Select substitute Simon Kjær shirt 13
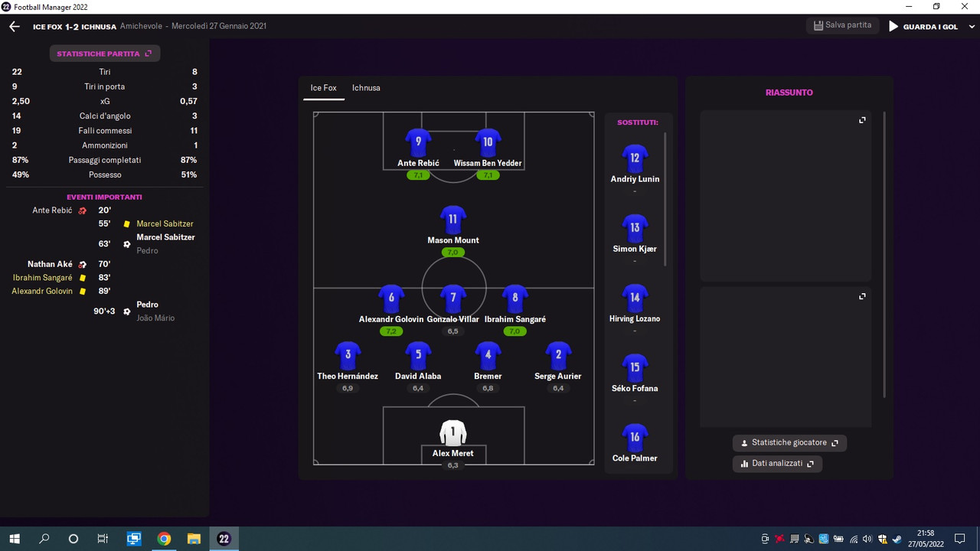Image resolution: width=980 pixels, height=551 pixels. 635,228
